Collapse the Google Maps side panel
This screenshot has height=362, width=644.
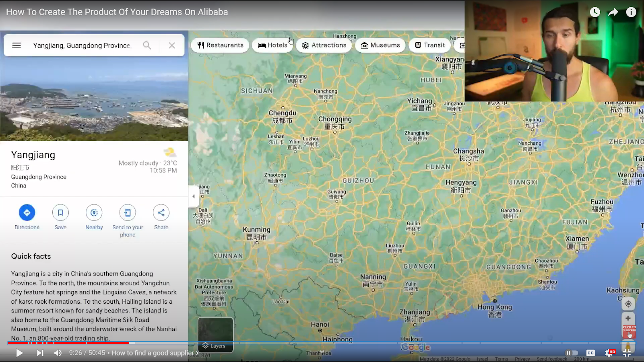click(x=194, y=196)
